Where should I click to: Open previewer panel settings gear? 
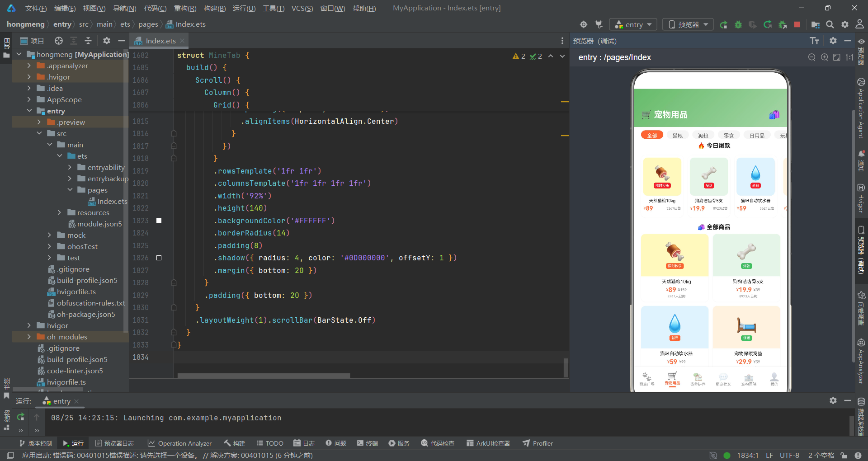click(833, 41)
